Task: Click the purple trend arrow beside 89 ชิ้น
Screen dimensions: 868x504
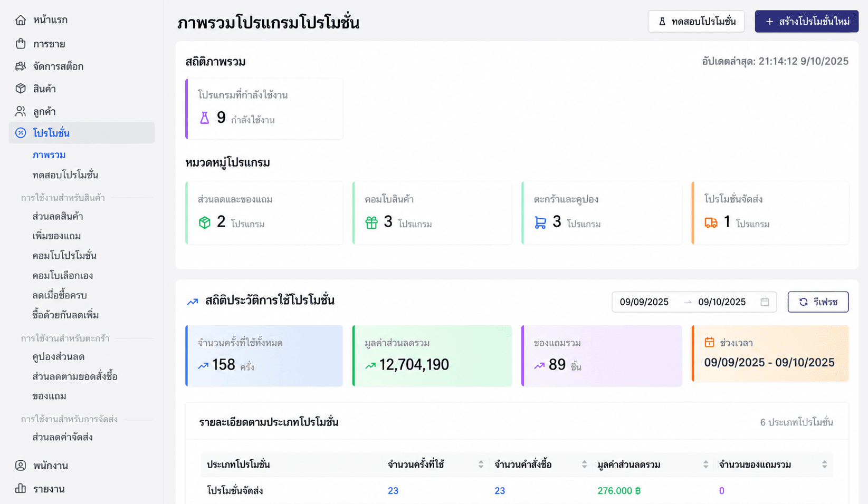Action: point(539,365)
